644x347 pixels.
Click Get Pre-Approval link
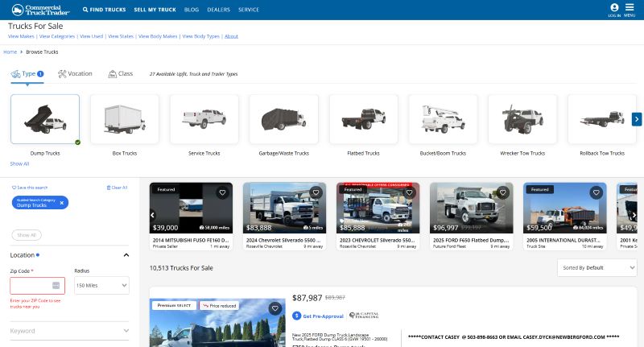[318, 316]
